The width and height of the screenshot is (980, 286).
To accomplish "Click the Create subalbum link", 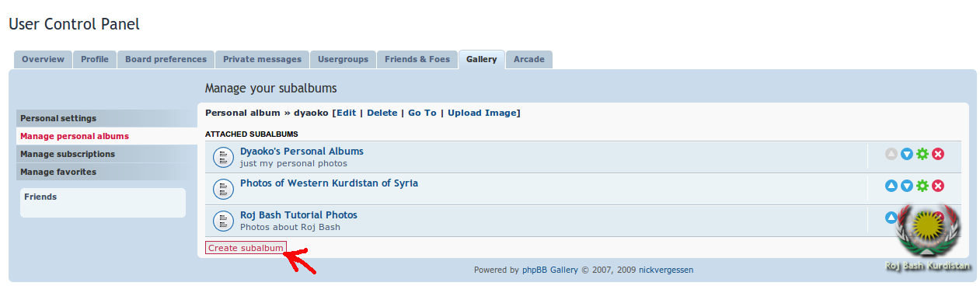I will pos(246,248).
